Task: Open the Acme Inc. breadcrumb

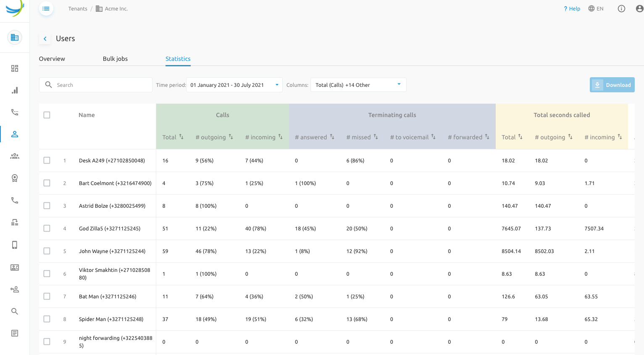Action: point(112,8)
